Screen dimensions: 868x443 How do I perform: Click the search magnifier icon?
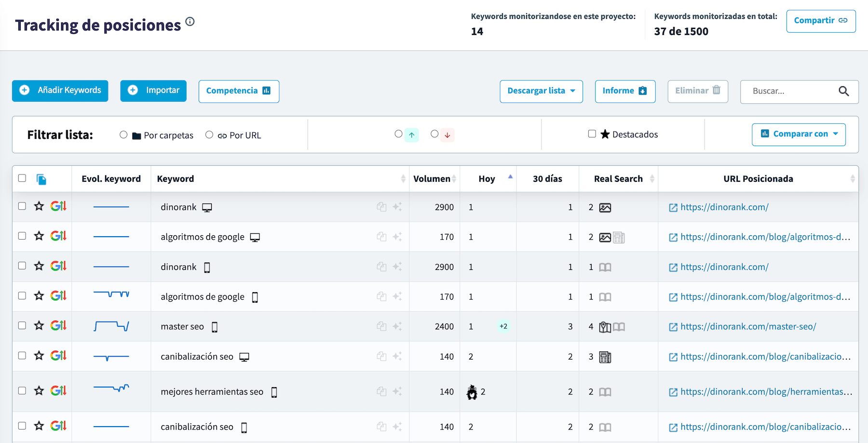coord(843,91)
